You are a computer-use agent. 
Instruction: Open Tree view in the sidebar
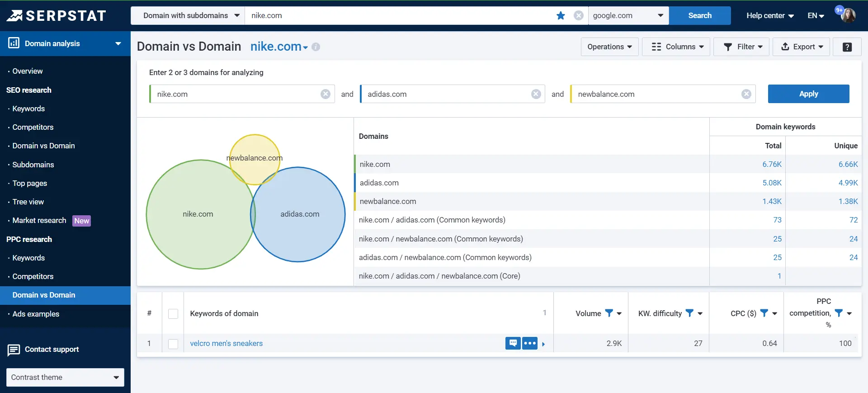pos(28,202)
